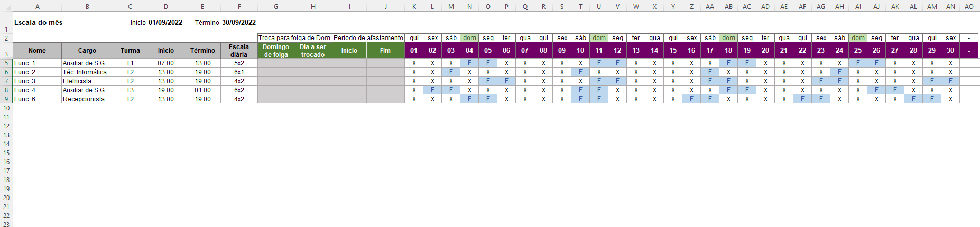This screenshot has height=227, width=980.
Task: Click the Cargo header cell
Action: (x=87, y=51)
